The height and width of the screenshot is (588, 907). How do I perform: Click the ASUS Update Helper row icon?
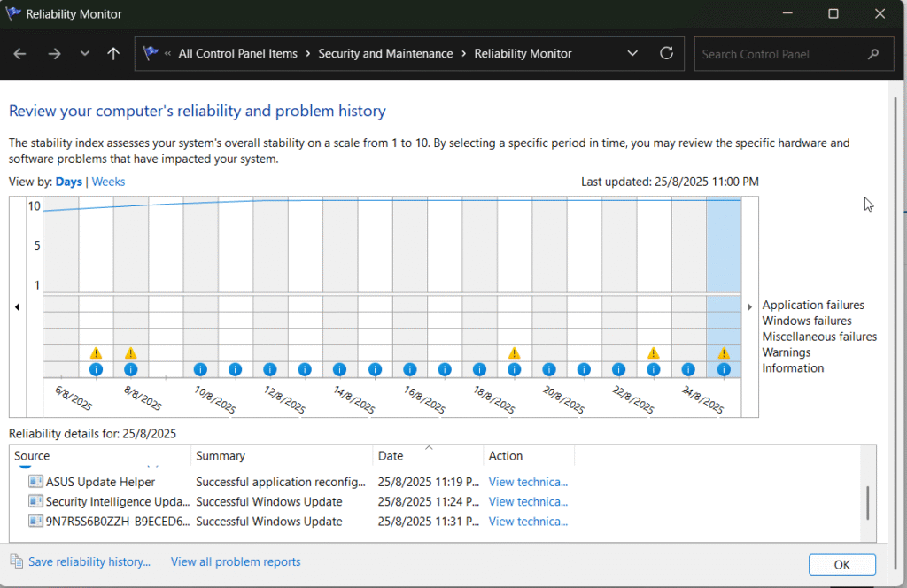point(35,483)
